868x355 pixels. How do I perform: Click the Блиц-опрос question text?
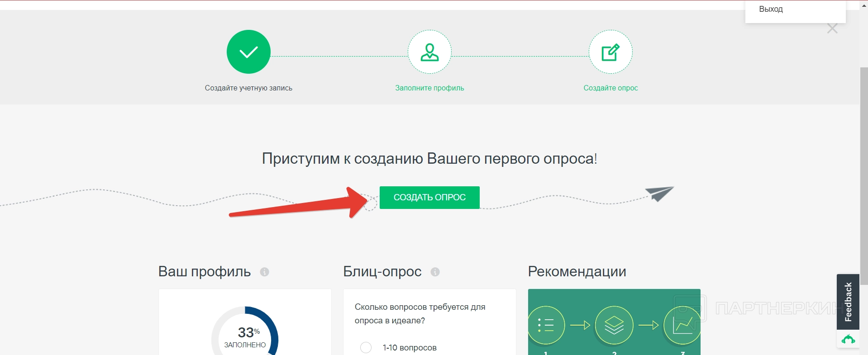coord(420,314)
